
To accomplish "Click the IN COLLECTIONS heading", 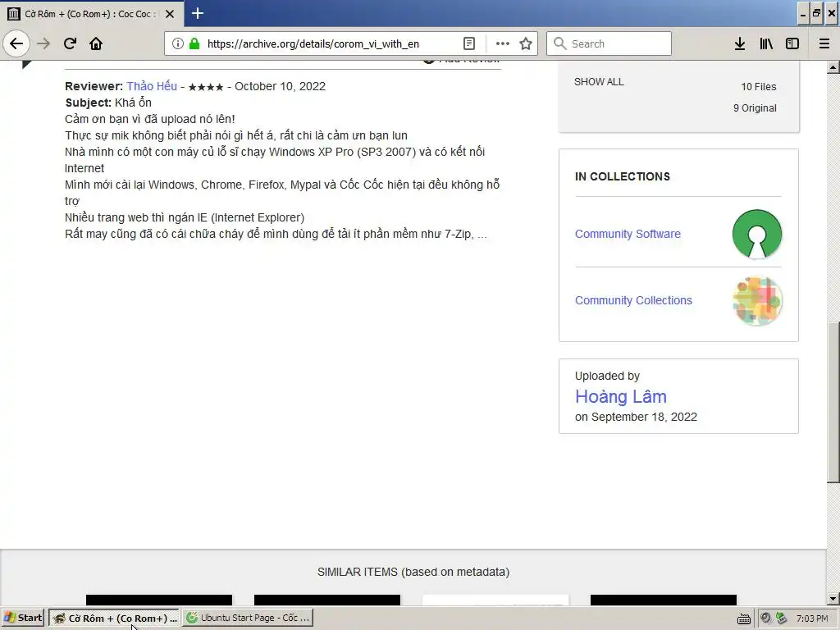I will [623, 177].
